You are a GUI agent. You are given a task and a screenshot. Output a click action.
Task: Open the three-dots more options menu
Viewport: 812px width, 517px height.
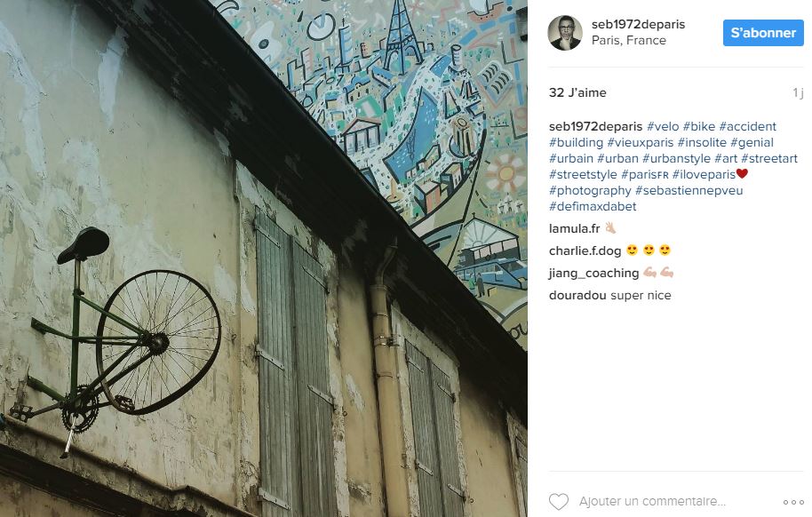click(x=792, y=502)
